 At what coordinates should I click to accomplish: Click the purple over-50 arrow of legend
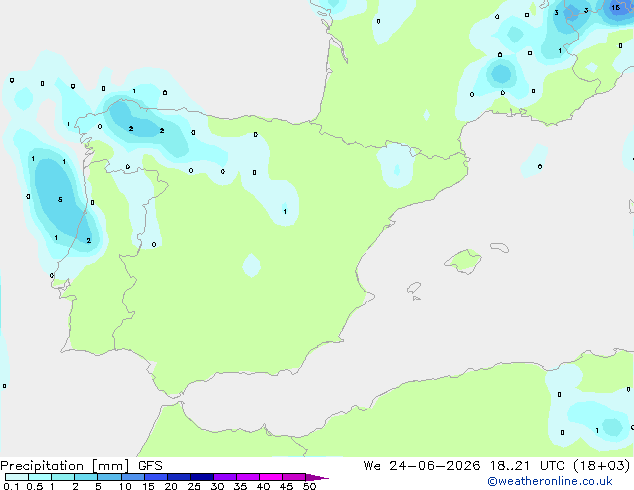tap(316, 477)
